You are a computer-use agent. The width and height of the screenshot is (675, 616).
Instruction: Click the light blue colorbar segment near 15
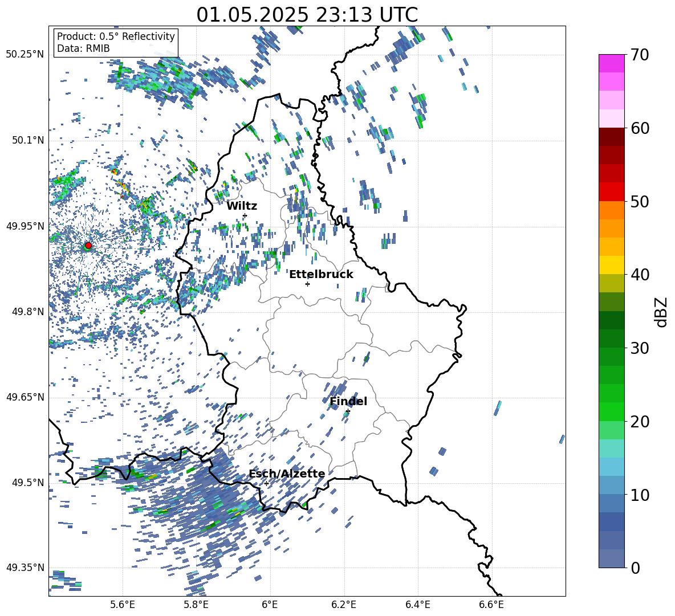(611, 467)
